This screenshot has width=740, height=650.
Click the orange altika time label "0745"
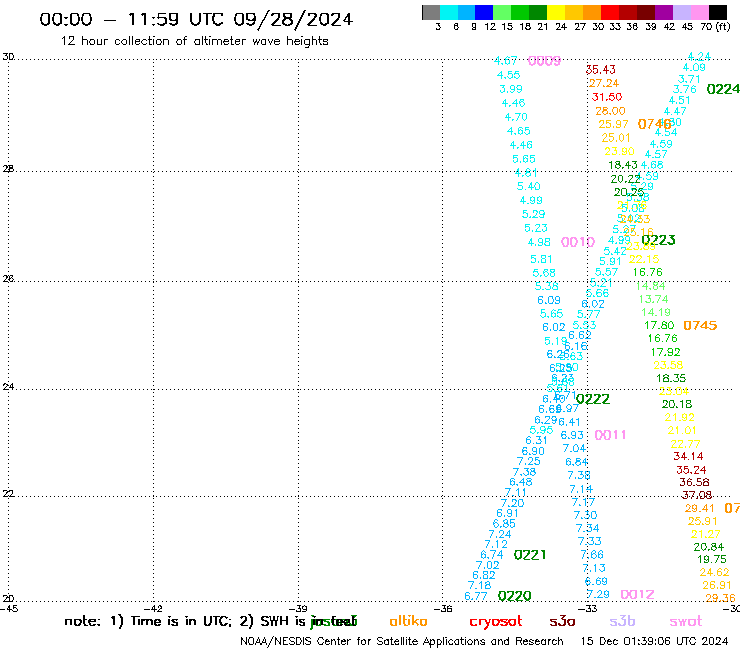tap(700, 325)
